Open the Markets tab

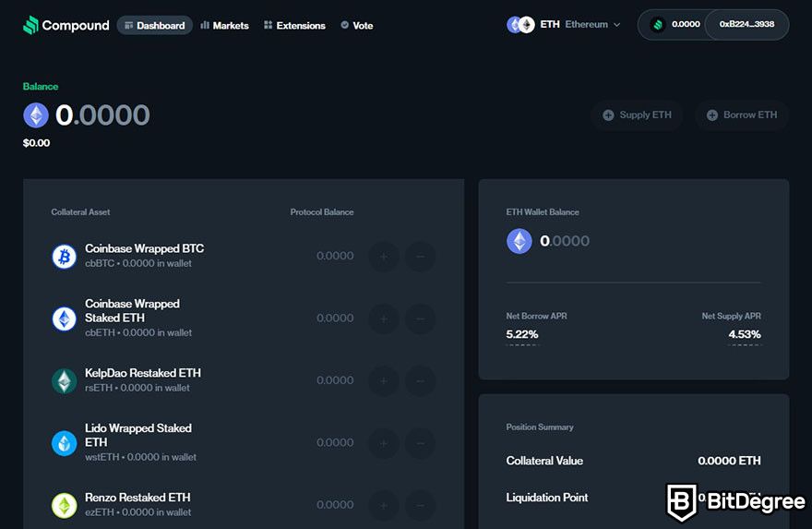pyautogui.click(x=224, y=25)
